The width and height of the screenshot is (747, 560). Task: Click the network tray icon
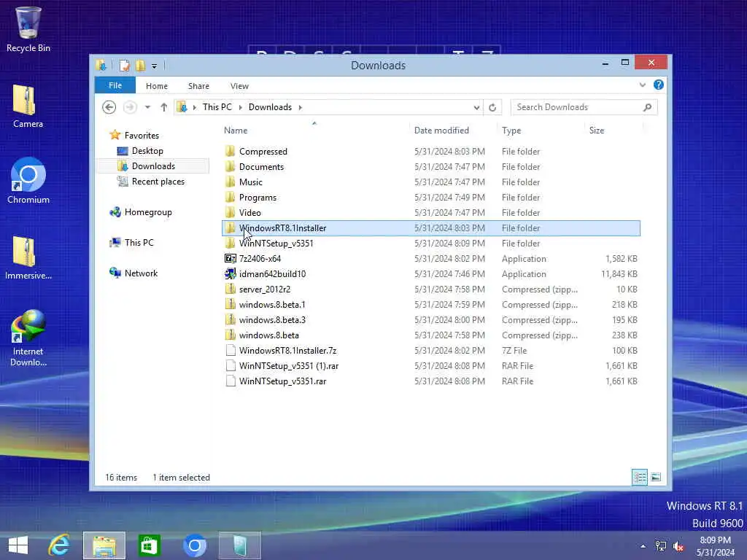point(661,545)
